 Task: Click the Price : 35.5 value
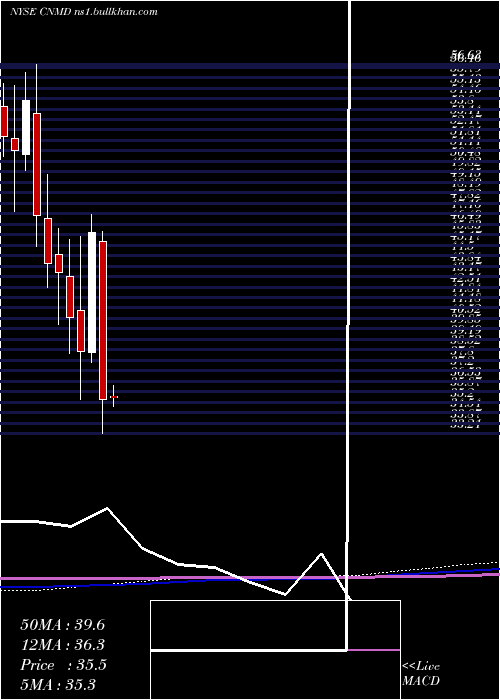pyautogui.click(x=63, y=665)
